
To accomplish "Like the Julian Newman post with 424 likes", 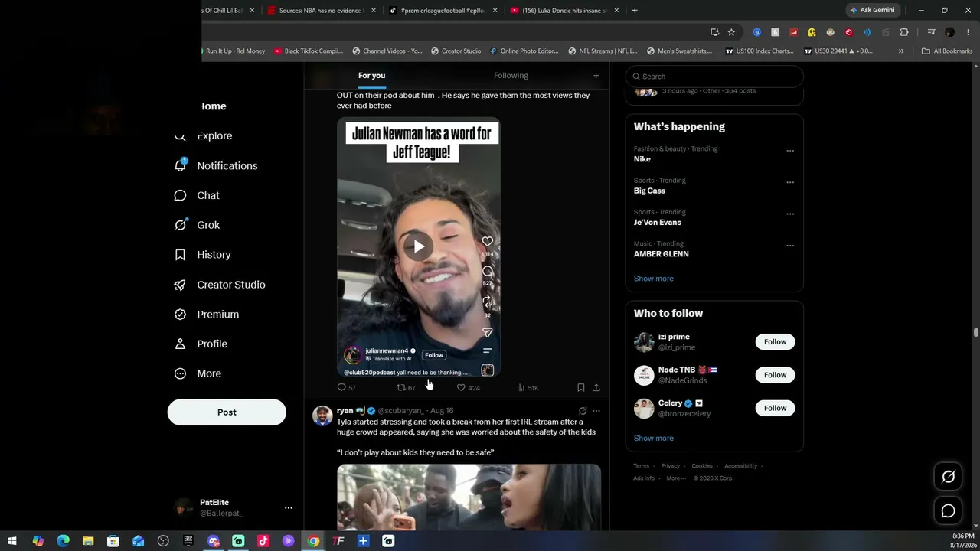I will [x=461, y=388].
